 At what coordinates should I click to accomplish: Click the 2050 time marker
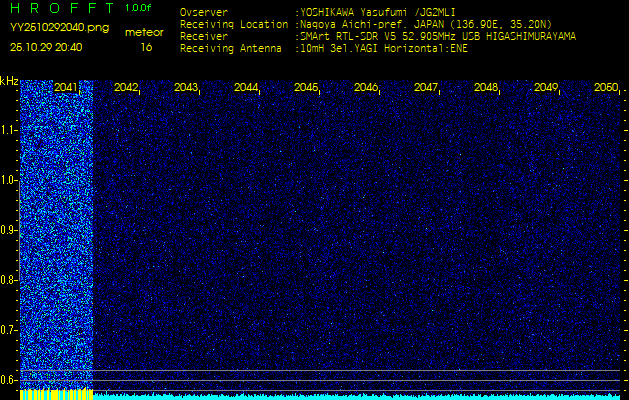pos(605,88)
